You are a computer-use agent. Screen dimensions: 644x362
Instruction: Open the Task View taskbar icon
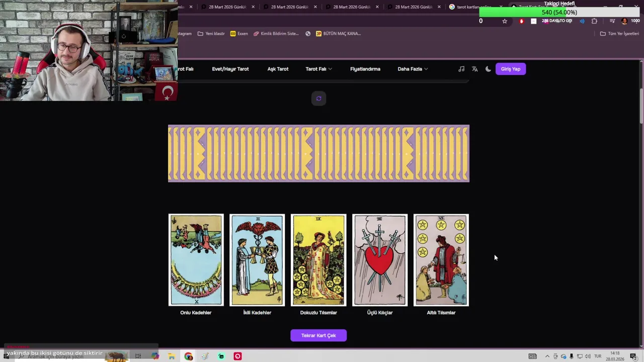coord(138,356)
